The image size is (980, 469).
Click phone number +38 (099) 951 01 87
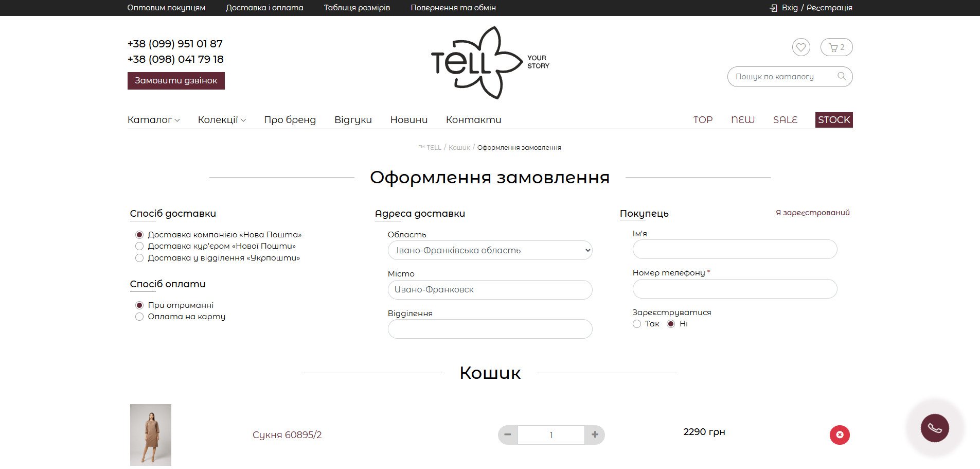tap(175, 44)
